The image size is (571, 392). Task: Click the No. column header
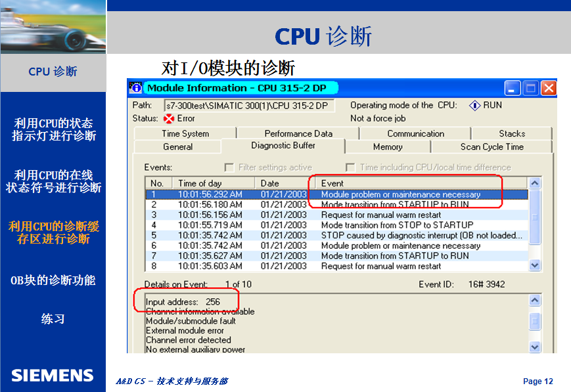tap(159, 183)
